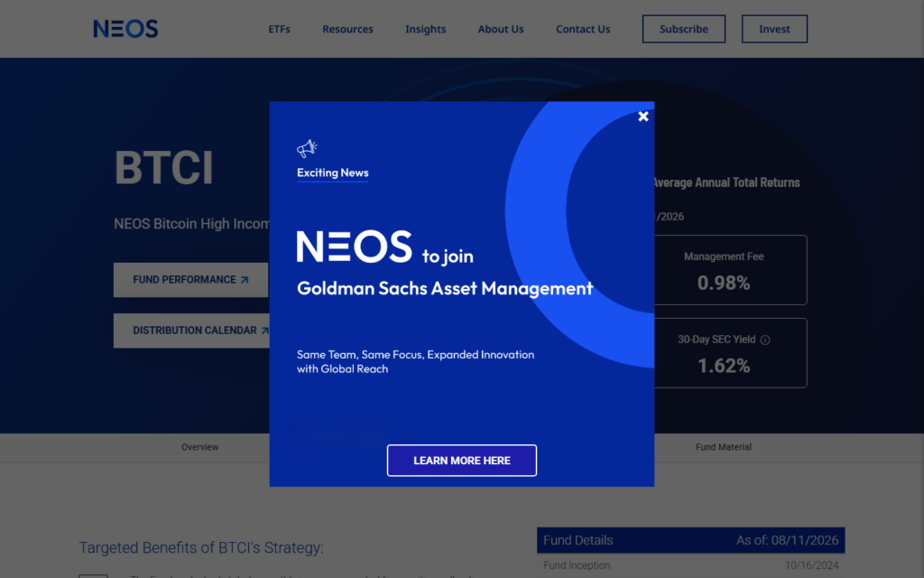Viewport: 924px width, 578px height.
Task: Click the arrow icon on Fund Performance
Action: [245, 280]
